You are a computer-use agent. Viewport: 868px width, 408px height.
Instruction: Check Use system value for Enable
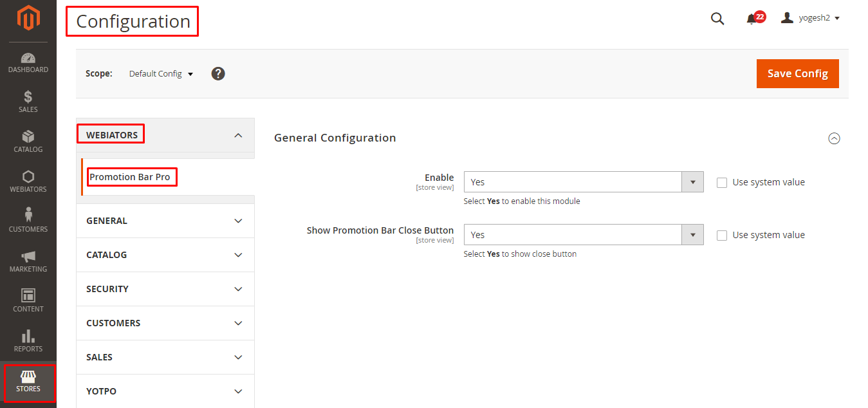[x=722, y=182]
